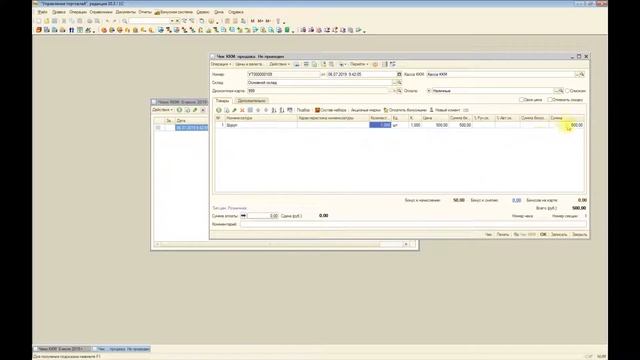Open the Операции menu
The image size is (640, 360).
(78, 12)
